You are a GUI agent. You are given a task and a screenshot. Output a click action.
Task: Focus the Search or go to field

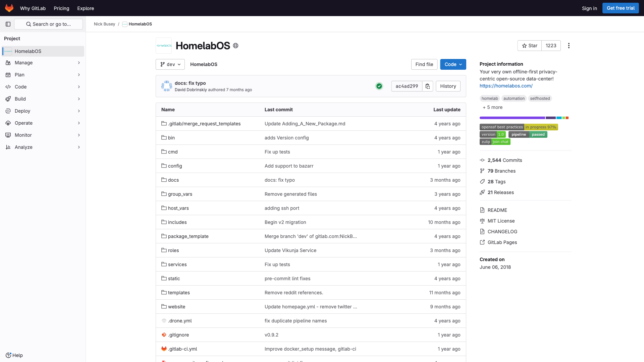(x=48, y=24)
